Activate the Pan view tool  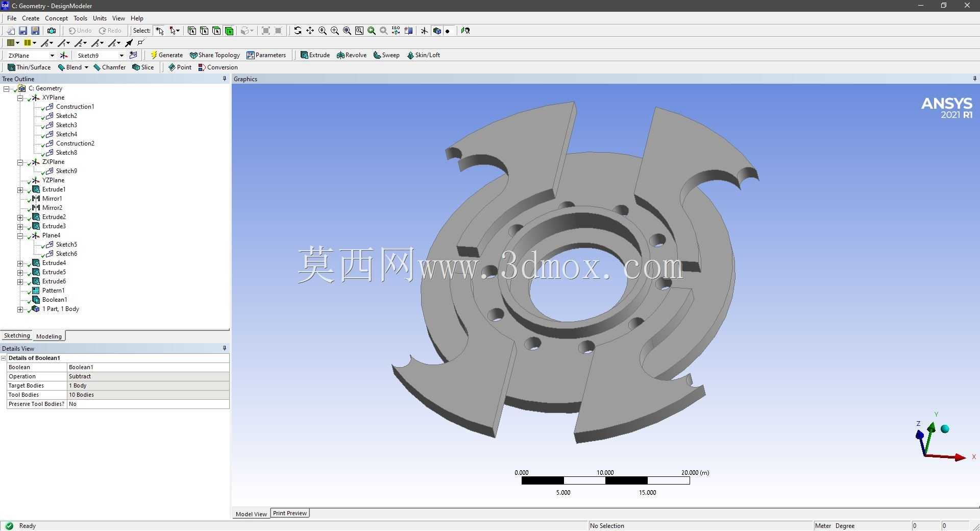click(x=310, y=31)
